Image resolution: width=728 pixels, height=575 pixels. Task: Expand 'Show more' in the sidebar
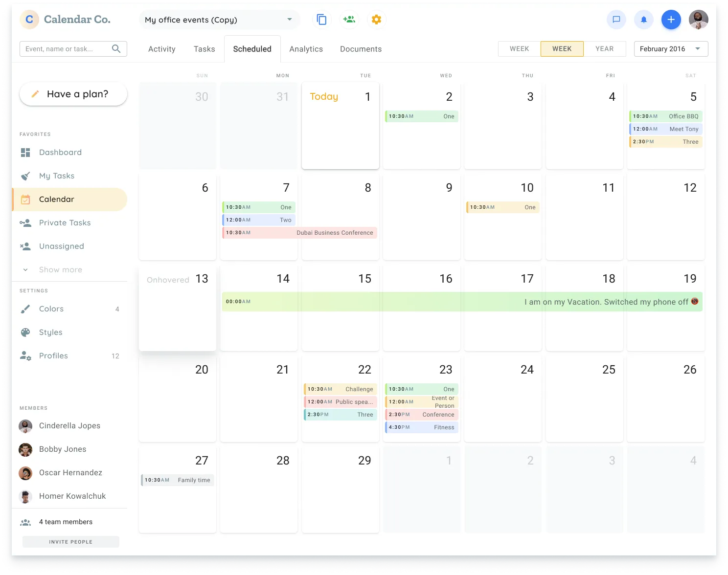[x=60, y=269]
